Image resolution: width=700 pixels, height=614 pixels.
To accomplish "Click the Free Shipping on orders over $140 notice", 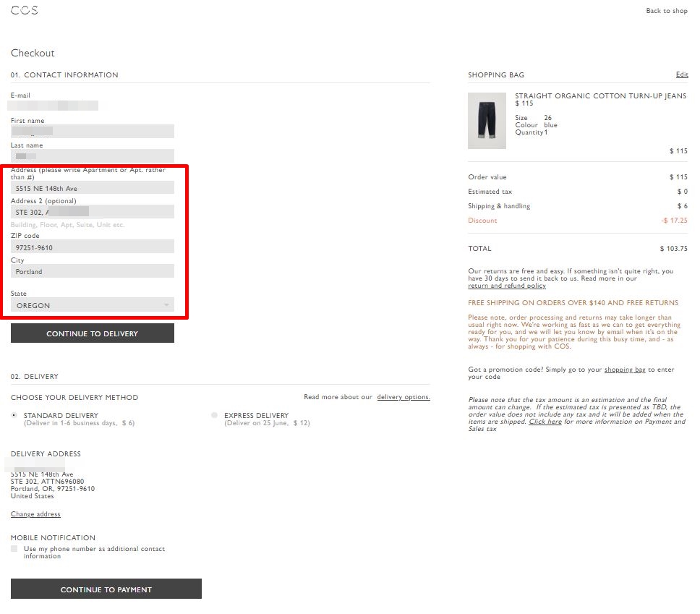I will tap(573, 303).
